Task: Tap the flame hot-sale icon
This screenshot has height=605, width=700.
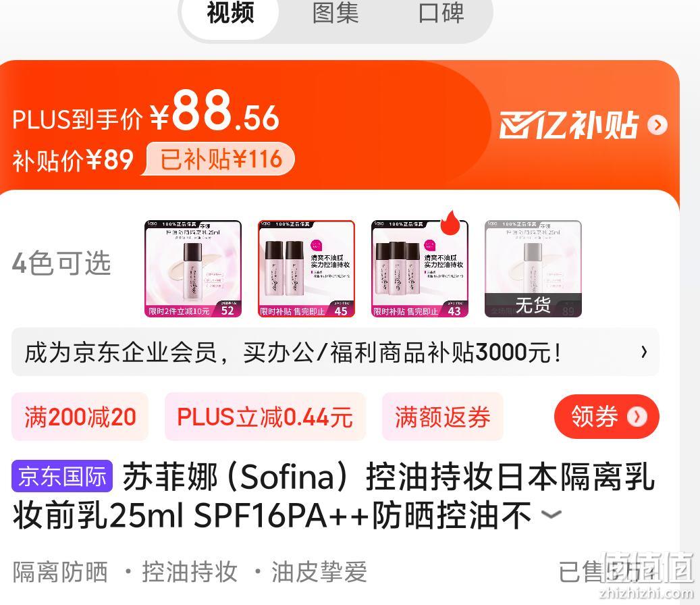Action: (452, 222)
